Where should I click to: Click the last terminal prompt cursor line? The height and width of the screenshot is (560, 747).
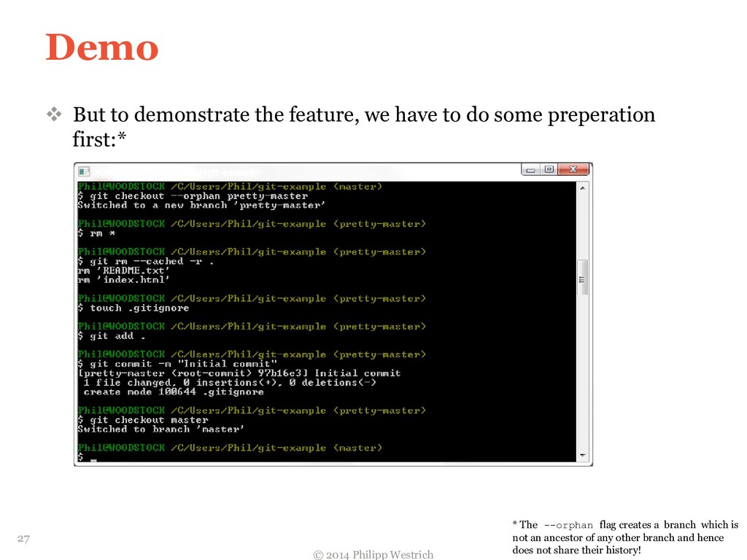(x=88, y=457)
